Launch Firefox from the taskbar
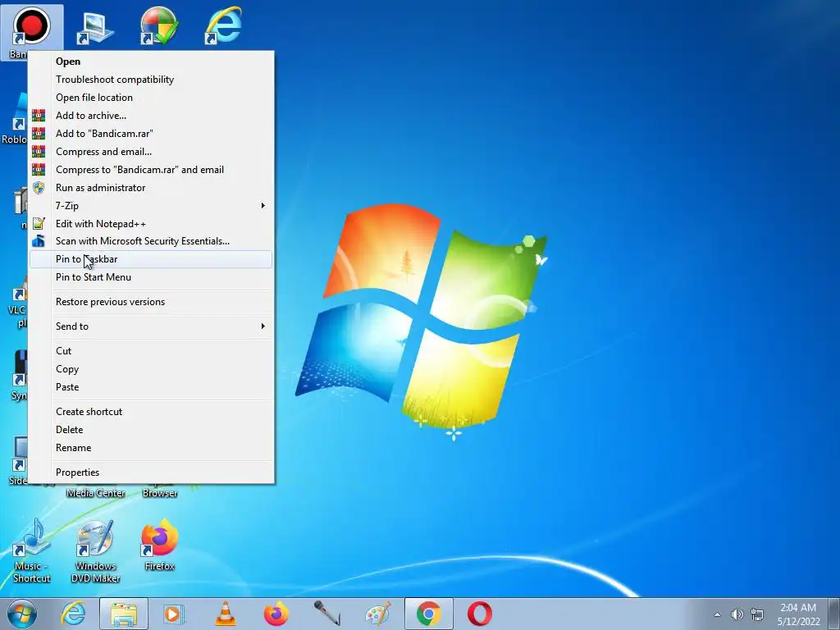 pyautogui.click(x=276, y=614)
